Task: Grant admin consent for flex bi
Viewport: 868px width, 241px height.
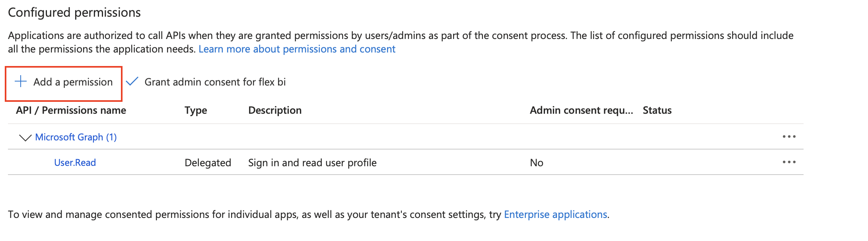Action: pos(215,82)
